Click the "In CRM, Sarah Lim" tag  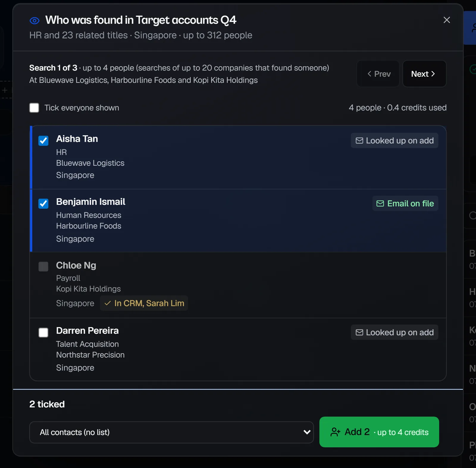click(144, 303)
